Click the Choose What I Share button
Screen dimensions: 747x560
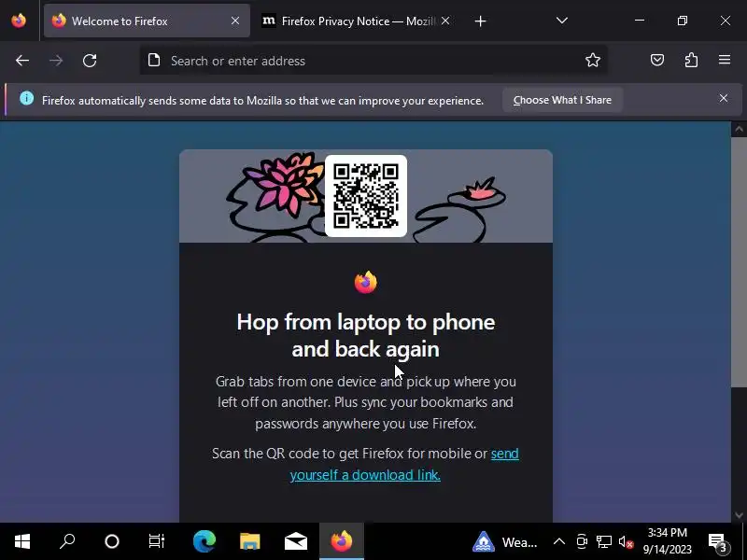pyautogui.click(x=562, y=100)
